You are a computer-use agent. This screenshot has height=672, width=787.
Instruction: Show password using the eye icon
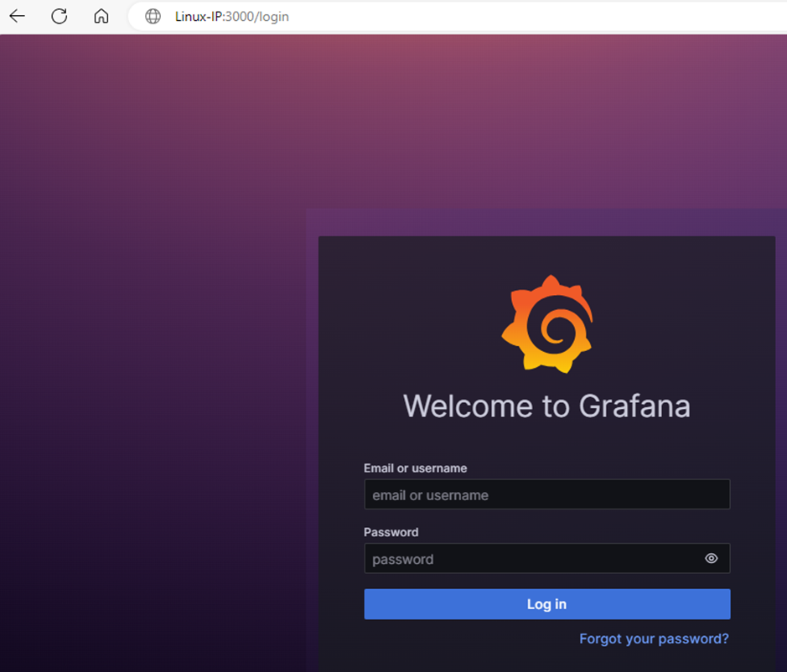click(x=711, y=558)
